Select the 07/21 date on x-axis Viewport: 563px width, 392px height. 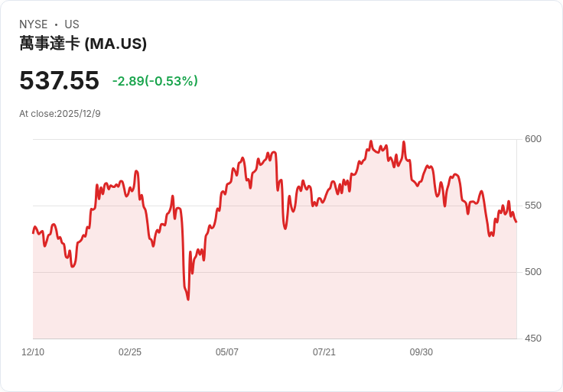coord(324,352)
